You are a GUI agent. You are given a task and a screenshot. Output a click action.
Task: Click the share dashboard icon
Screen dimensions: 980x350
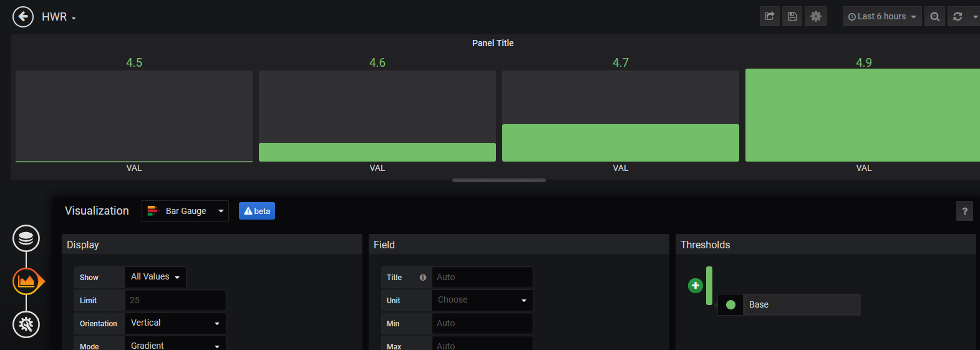(x=770, y=16)
